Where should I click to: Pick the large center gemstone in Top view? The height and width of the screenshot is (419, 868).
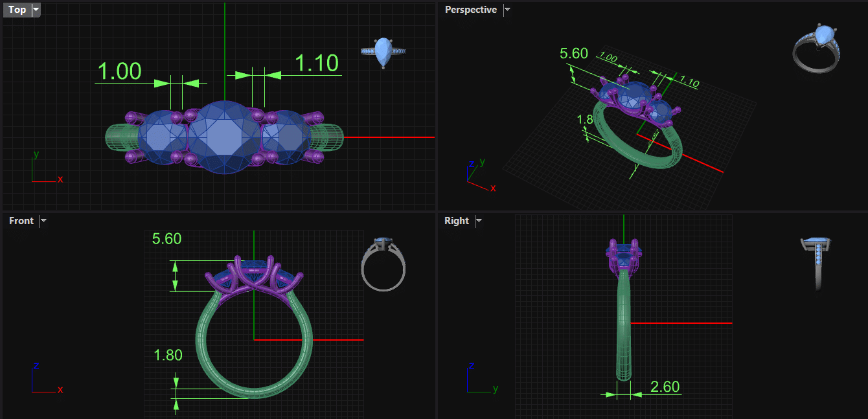223,137
